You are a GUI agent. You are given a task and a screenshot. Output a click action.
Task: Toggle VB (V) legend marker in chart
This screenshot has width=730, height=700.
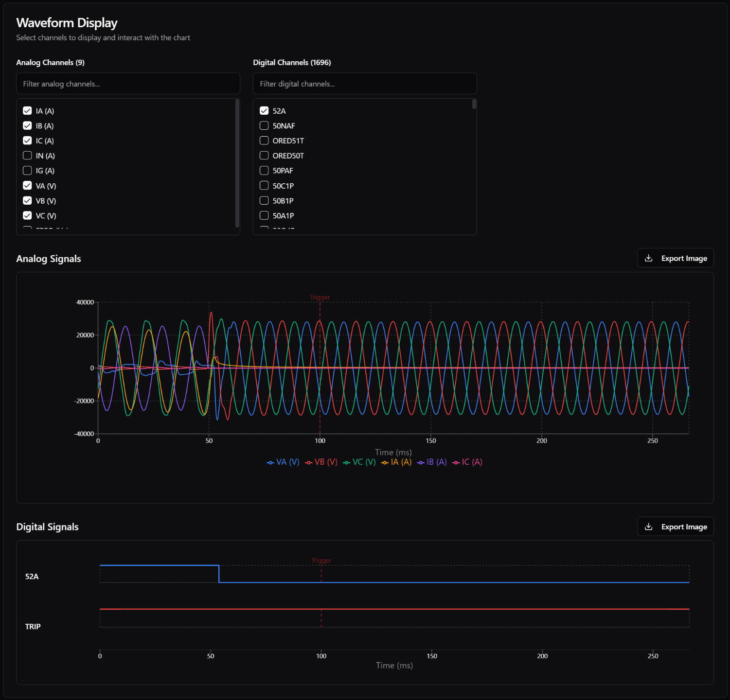(309, 462)
